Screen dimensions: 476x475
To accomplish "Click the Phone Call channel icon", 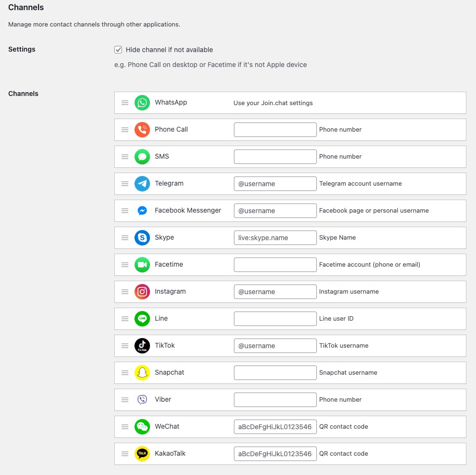I will click(x=142, y=130).
